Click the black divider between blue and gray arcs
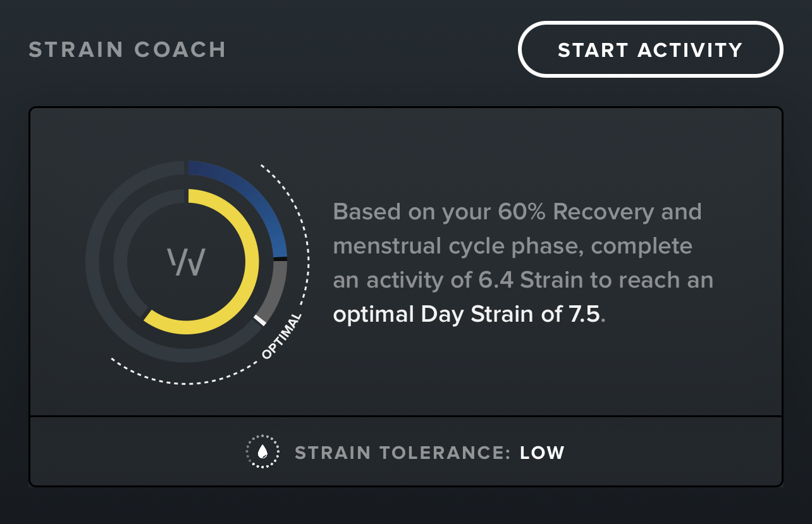The width and height of the screenshot is (812, 524). point(280,259)
